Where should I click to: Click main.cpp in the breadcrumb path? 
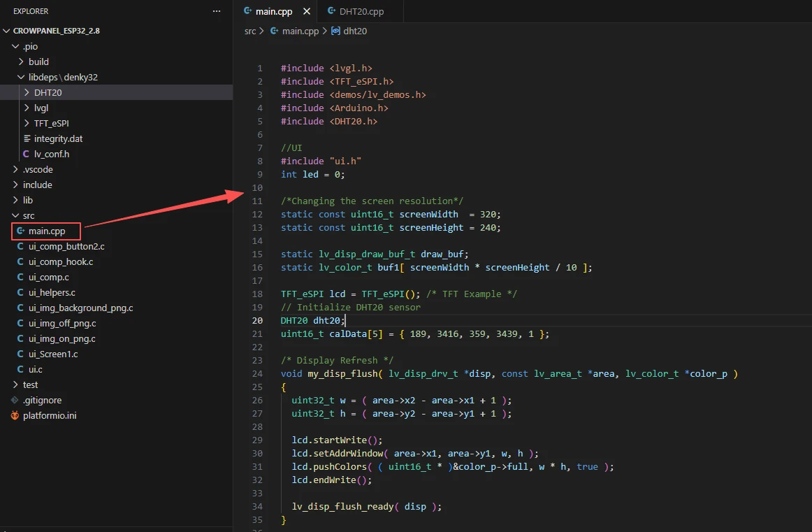pyautogui.click(x=300, y=31)
